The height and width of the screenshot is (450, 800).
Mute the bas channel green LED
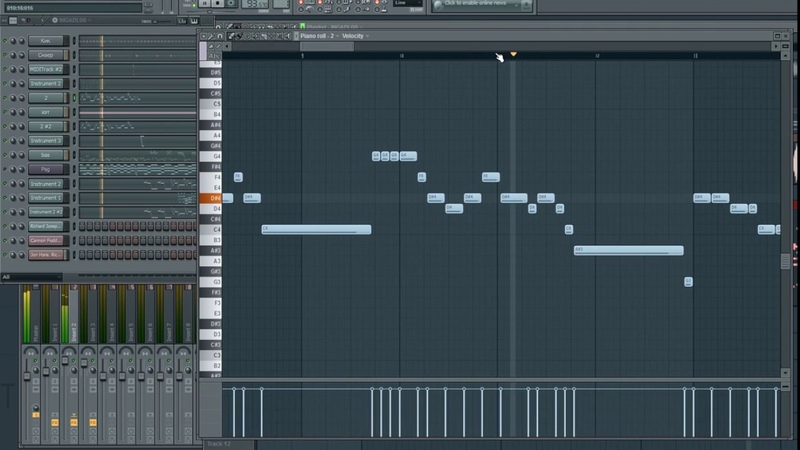coord(5,155)
